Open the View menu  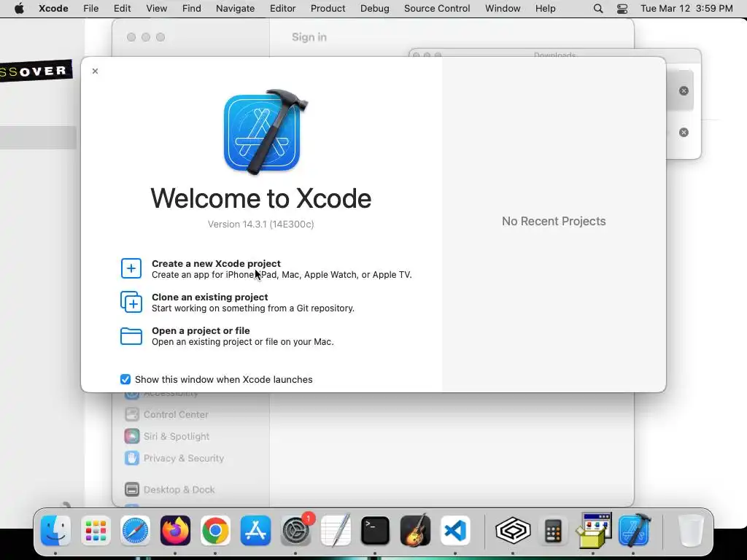point(156,9)
